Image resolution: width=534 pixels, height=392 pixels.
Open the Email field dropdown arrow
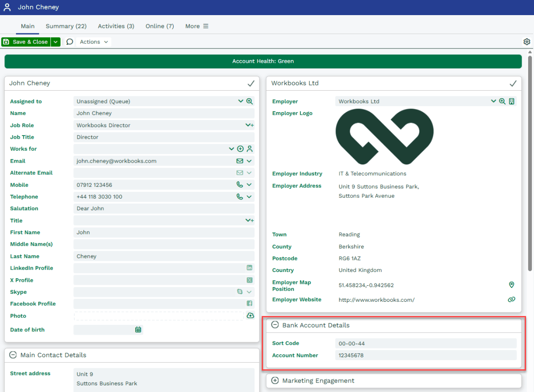pyautogui.click(x=249, y=161)
